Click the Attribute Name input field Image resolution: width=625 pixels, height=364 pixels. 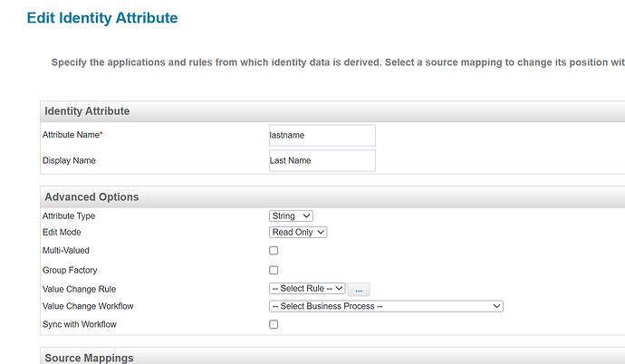click(322, 135)
